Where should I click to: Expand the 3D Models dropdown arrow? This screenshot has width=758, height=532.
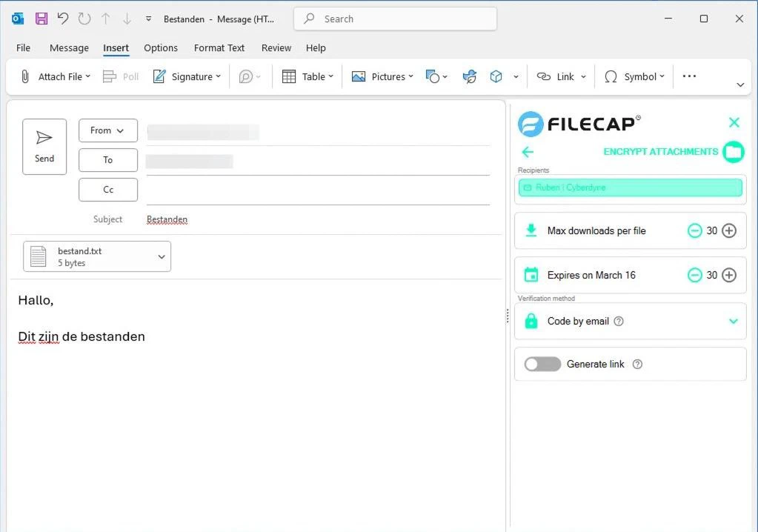[516, 76]
